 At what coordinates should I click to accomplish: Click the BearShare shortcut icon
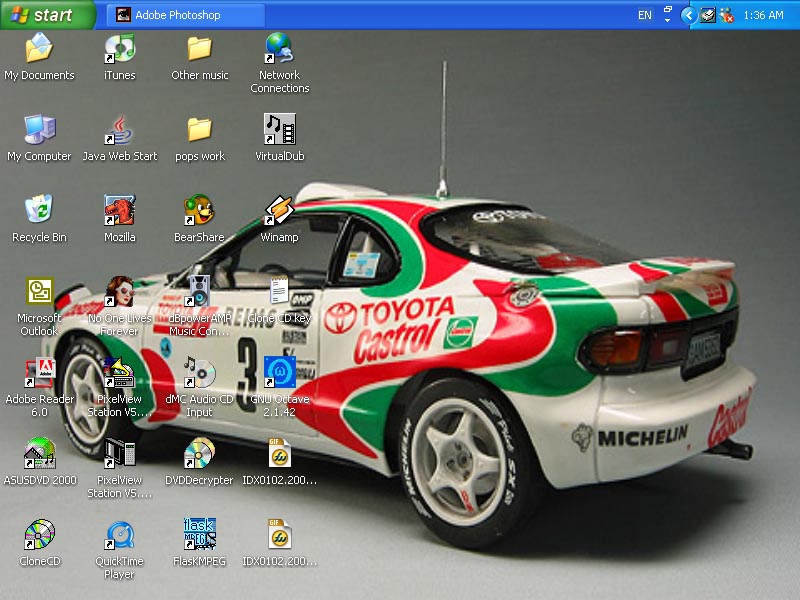point(199,211)
